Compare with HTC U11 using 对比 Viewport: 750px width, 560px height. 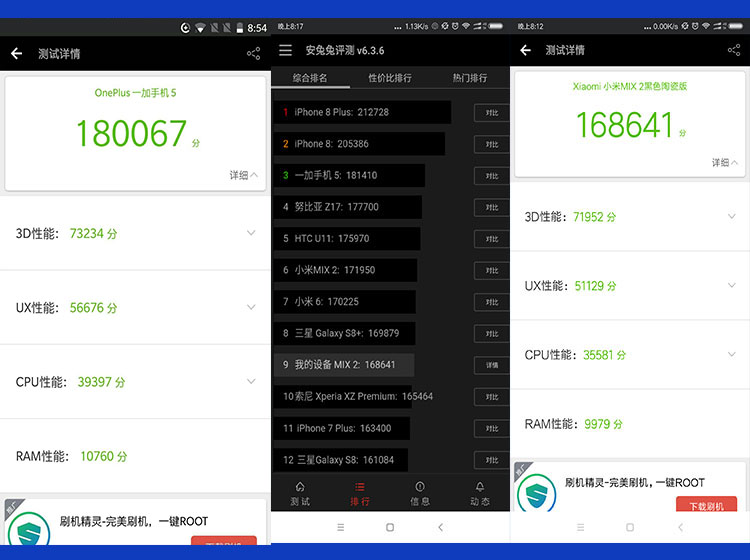pyautogui.click(x=491, y=239)
